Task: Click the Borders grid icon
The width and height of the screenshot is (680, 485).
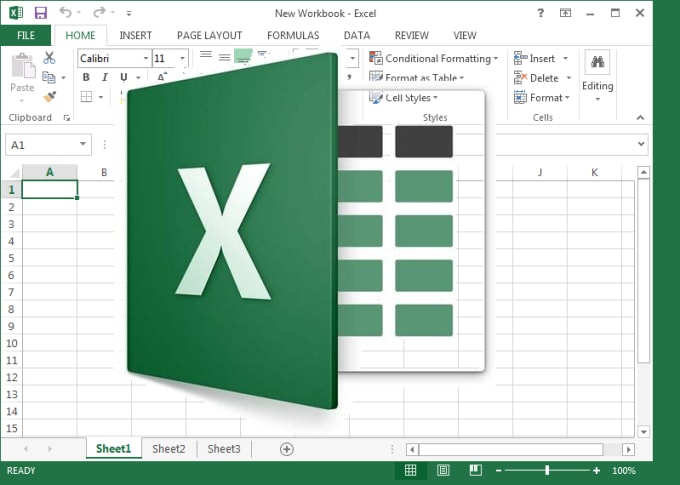Action: 86,97
